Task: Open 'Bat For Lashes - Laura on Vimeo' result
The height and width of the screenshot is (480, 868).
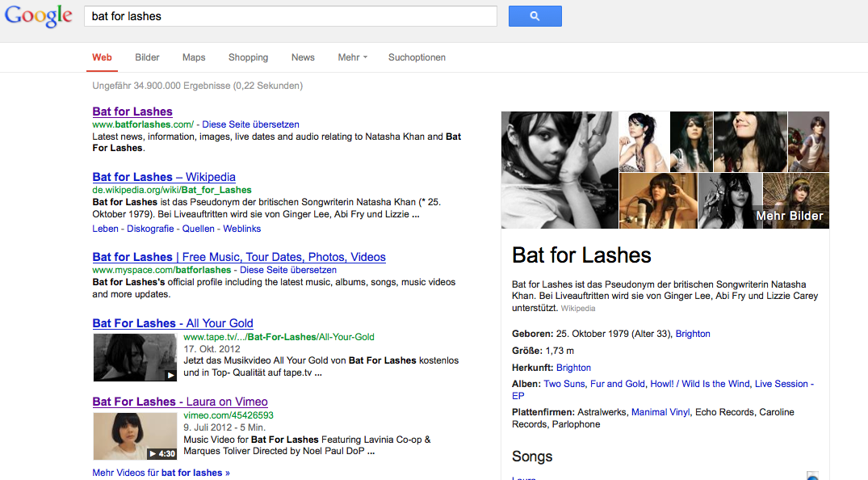Action: [180, 402]
